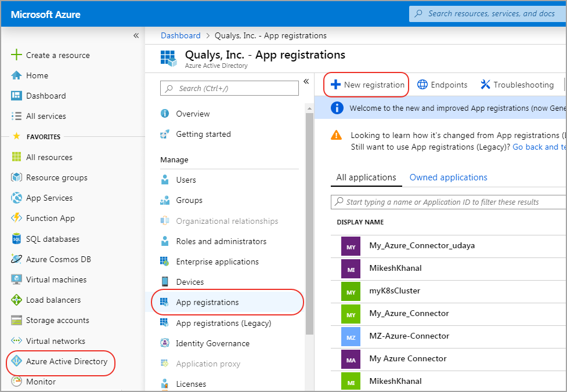Collapse the Azure AD menu panel
The image size is (567, 392).
(306, 82)
